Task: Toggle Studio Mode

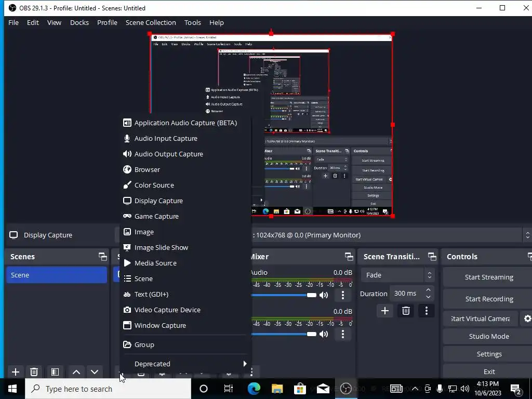Action: 489,336
